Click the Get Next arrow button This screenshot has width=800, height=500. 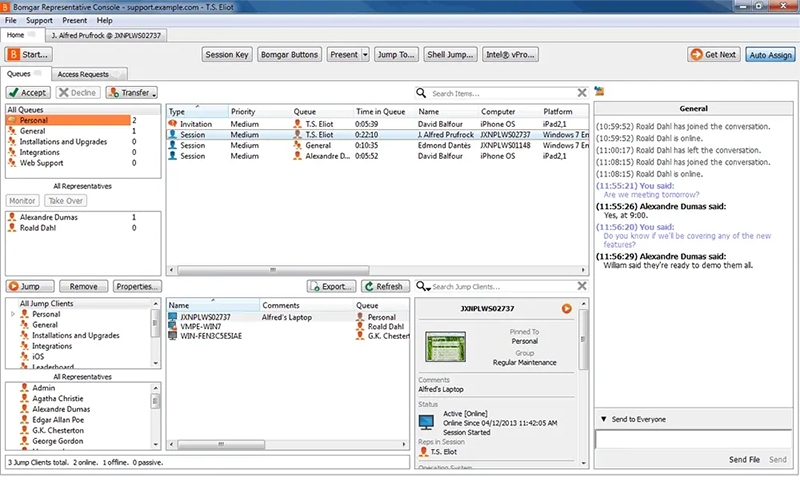(x=714, y=54)
